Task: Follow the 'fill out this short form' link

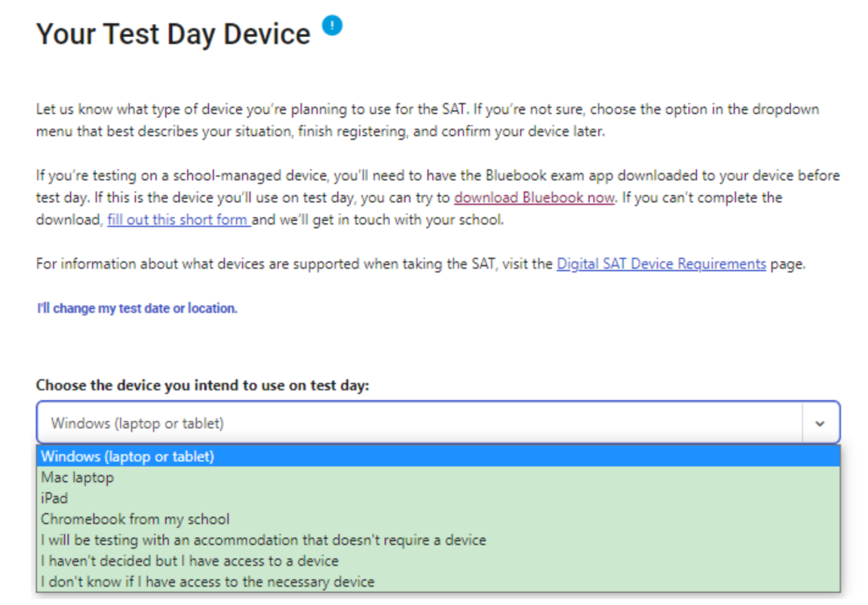Action: 178,220
